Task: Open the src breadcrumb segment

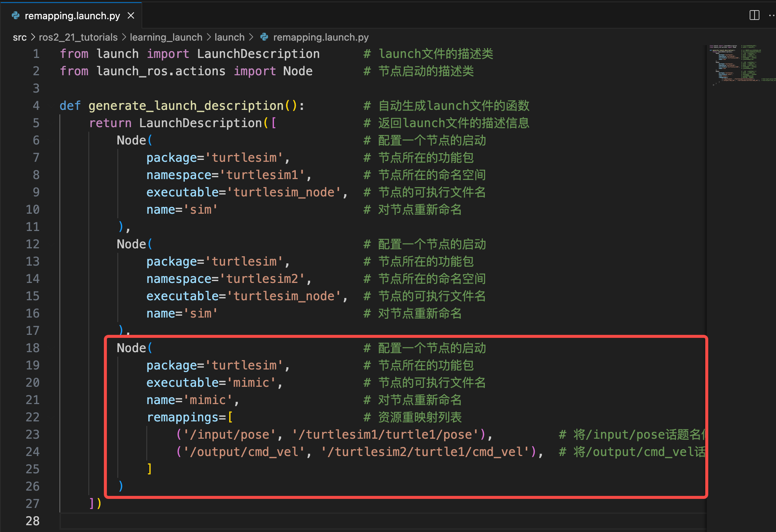Action: pyautogui.click(x=20, y=37)
